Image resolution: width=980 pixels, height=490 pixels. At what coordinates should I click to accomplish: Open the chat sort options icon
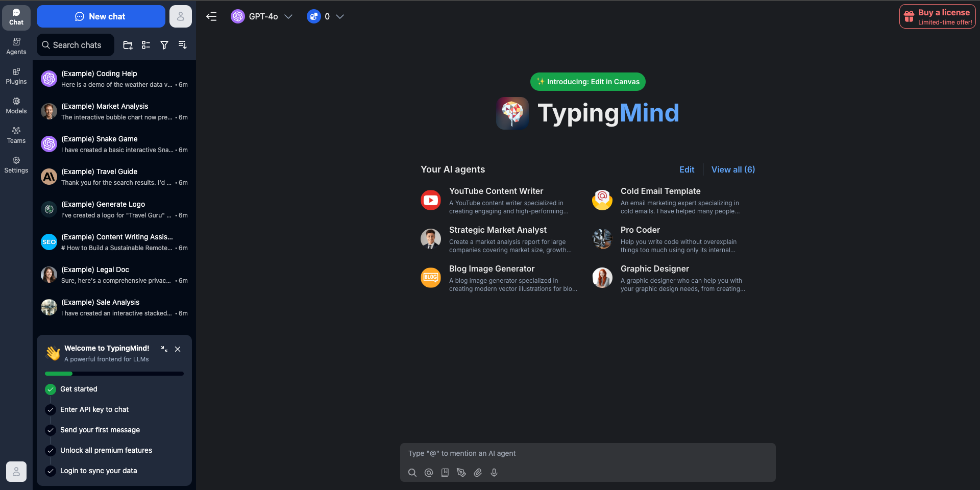(183, 45)
